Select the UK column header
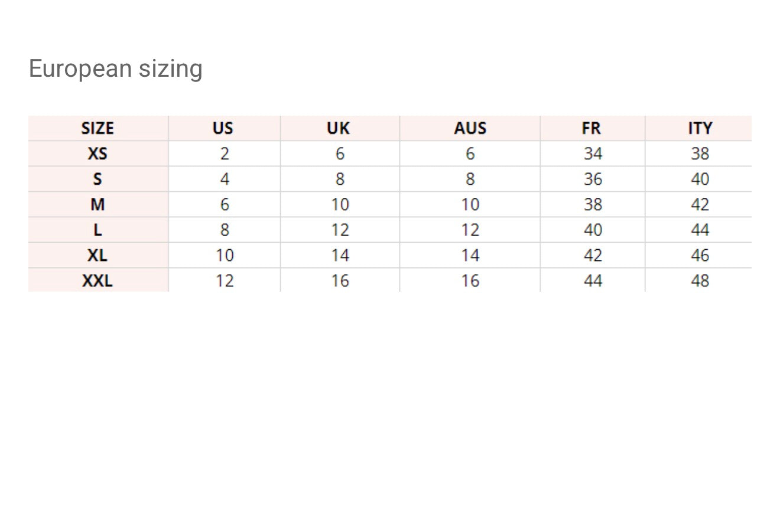Screen dimensions: 780x532 339,128
